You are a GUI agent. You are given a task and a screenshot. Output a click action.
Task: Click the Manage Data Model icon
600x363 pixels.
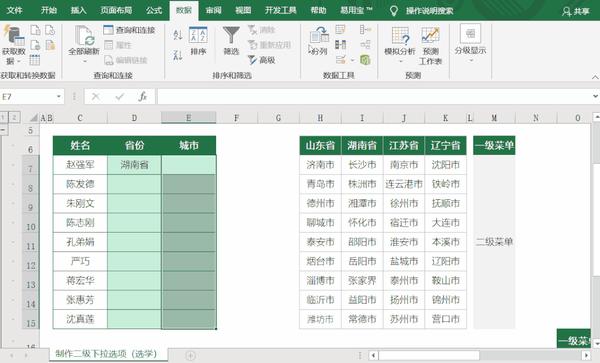365,60
